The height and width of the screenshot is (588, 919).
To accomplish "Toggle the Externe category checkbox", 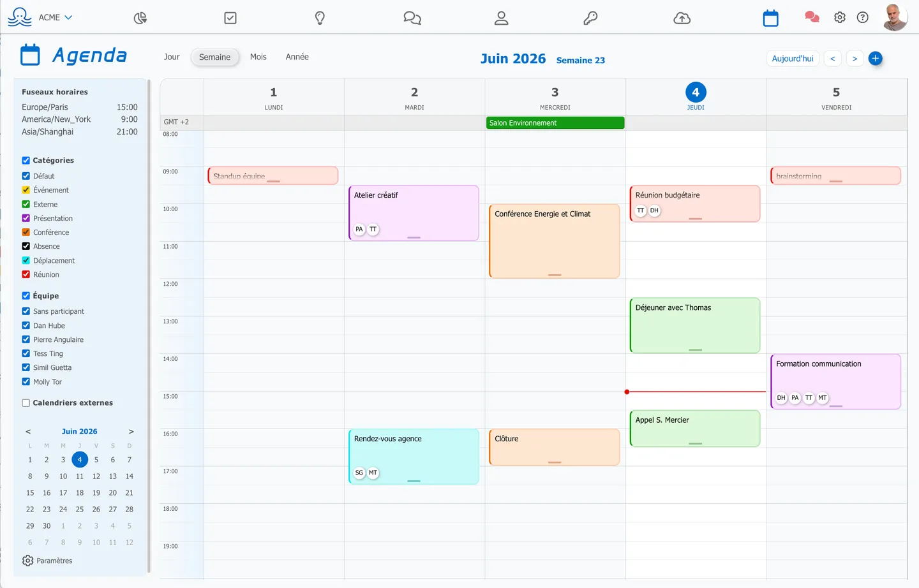I will (x=26, y=204).
